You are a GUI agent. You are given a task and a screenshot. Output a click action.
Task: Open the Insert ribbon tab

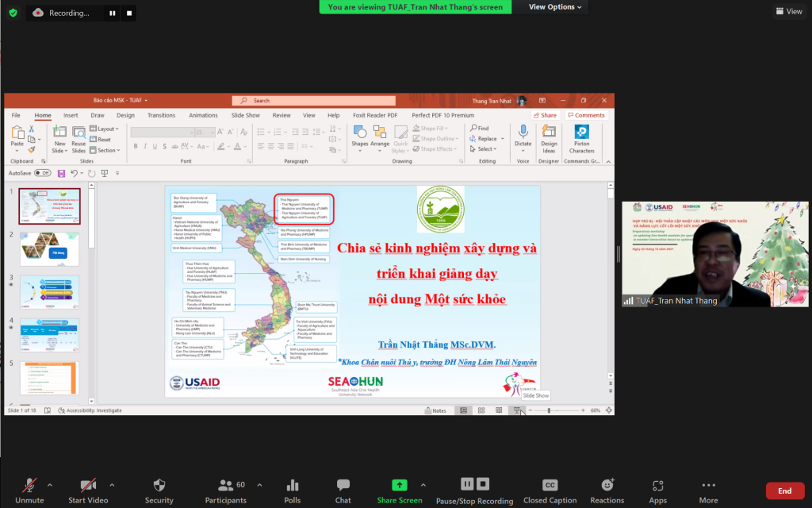click(71, 115)
